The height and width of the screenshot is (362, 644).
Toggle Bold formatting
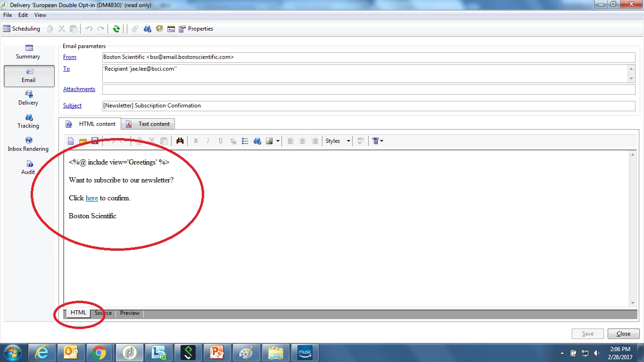click(x=196, y=141)
